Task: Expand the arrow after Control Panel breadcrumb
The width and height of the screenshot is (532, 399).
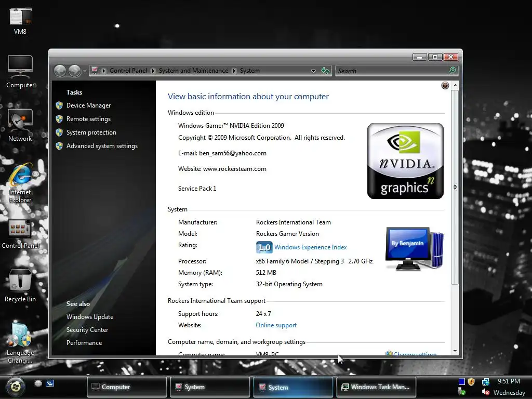Action: (x=153, y=71)
